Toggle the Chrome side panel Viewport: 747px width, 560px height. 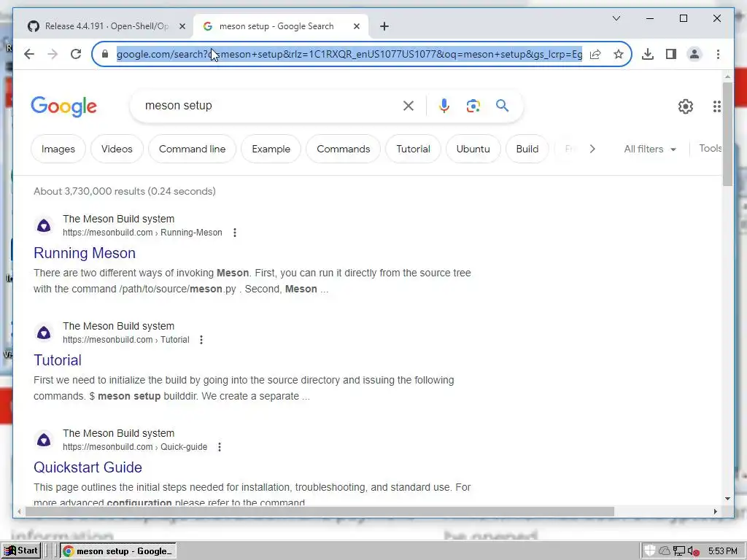[x=671, y=54]
